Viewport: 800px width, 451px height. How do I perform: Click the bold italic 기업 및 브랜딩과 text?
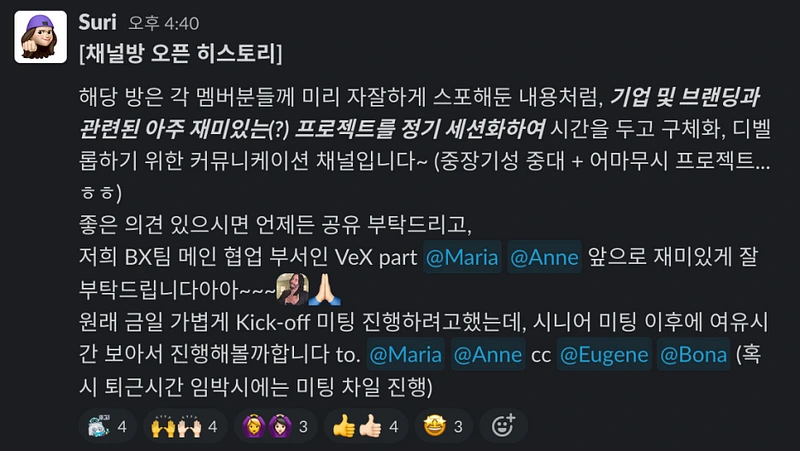[685, 96]
